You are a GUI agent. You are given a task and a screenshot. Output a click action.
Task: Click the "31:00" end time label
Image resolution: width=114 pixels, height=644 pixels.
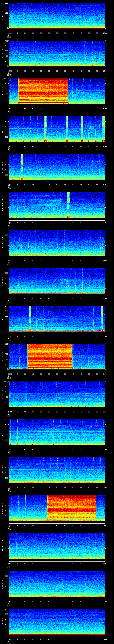coord(105,639)
